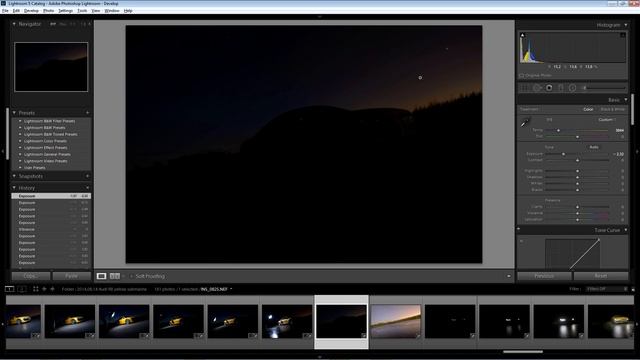
Task: Open the Photo menu
Action: 49,11
